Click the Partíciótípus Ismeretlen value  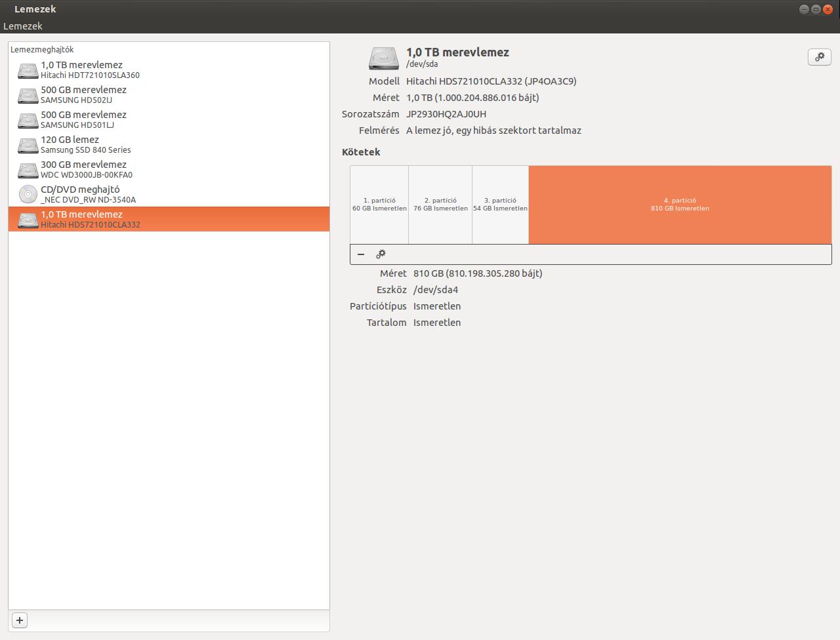(x=437, y=306)
